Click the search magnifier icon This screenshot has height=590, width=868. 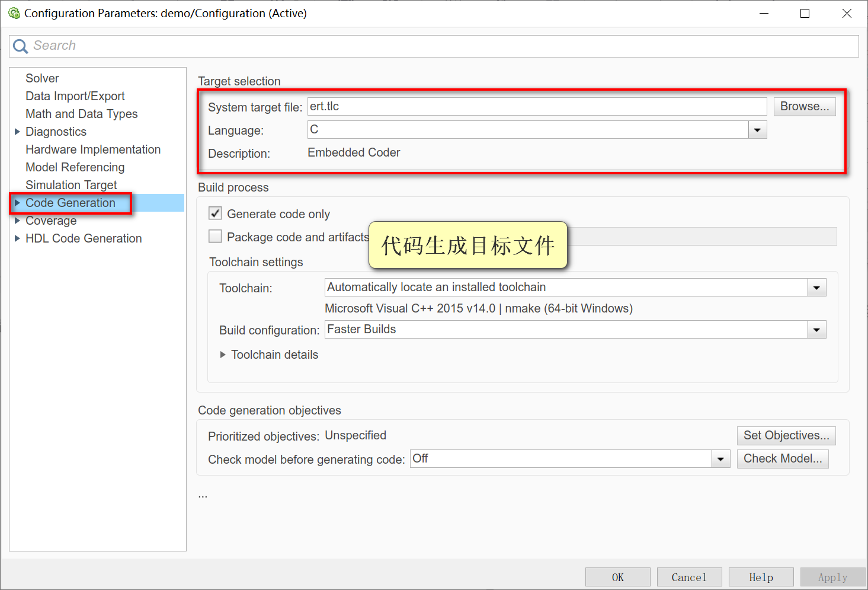(x=20, y=46)
